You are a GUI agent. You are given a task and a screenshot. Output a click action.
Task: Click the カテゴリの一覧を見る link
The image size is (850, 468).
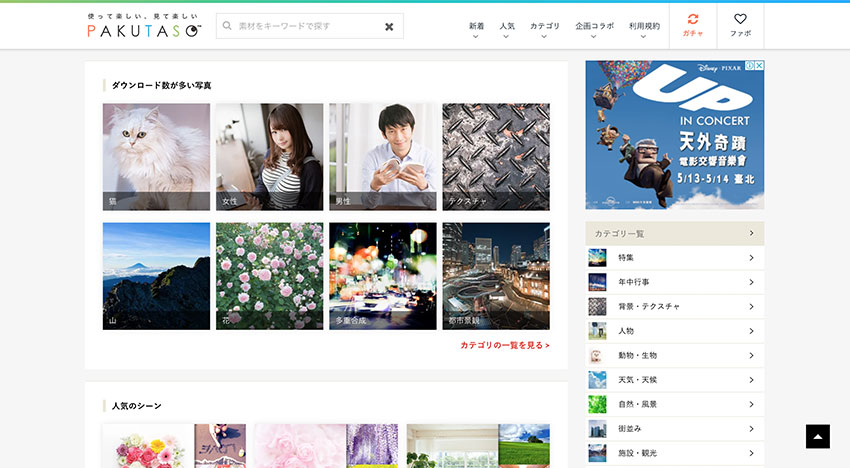pos(504,345)
